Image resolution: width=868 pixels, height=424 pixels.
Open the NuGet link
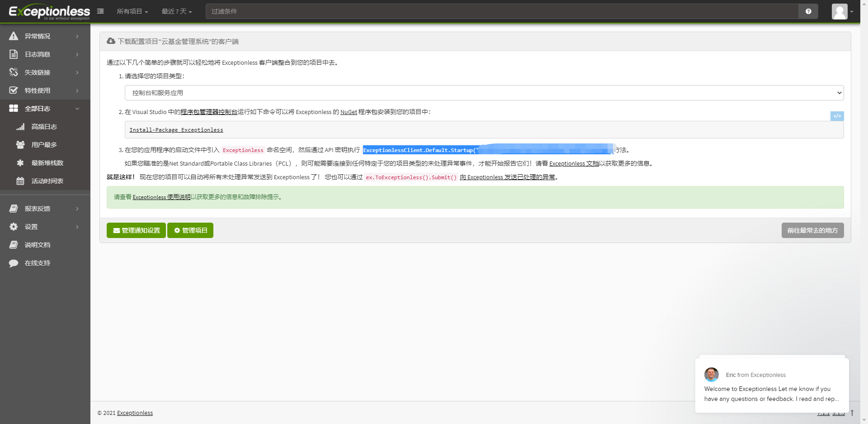point(349,112)
